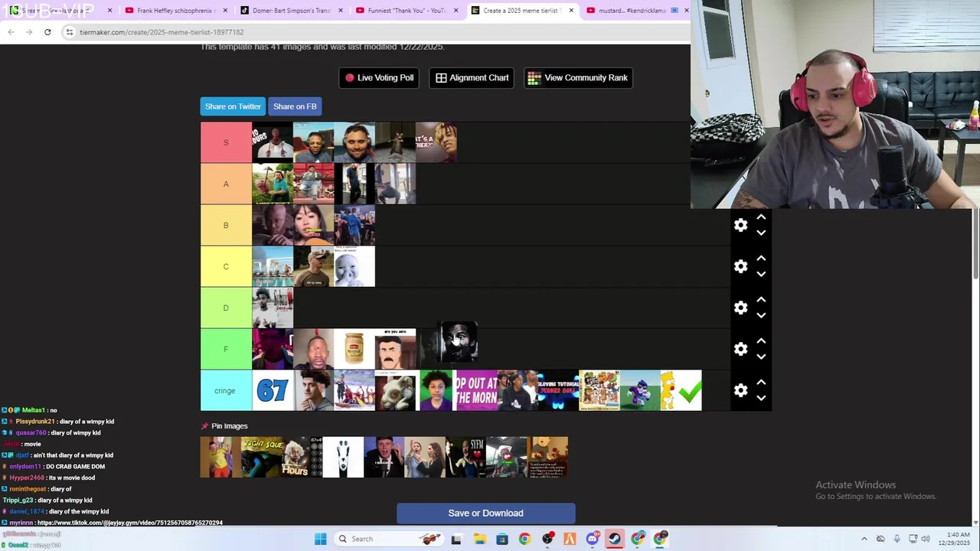The height and width of the screenshot is (551, 980).
Task: Move the C tier row up
Action: click(x=761, y=259)
